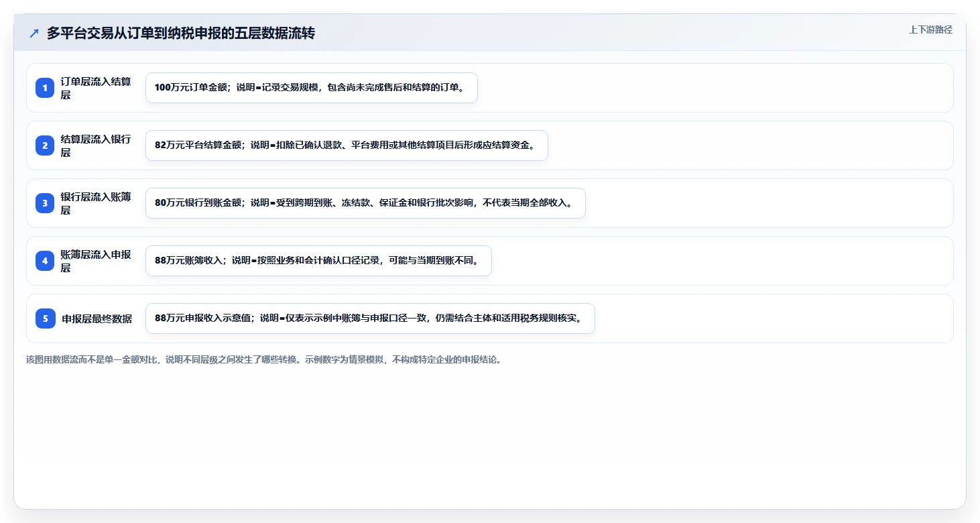
Task: Click the 结算层流入银行层 label
Action: pos(96,146)
